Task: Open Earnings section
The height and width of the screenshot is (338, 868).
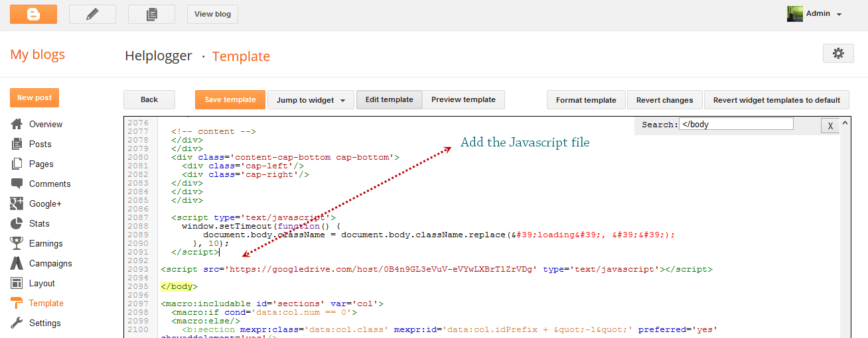Action: click(x=46, y=243)
